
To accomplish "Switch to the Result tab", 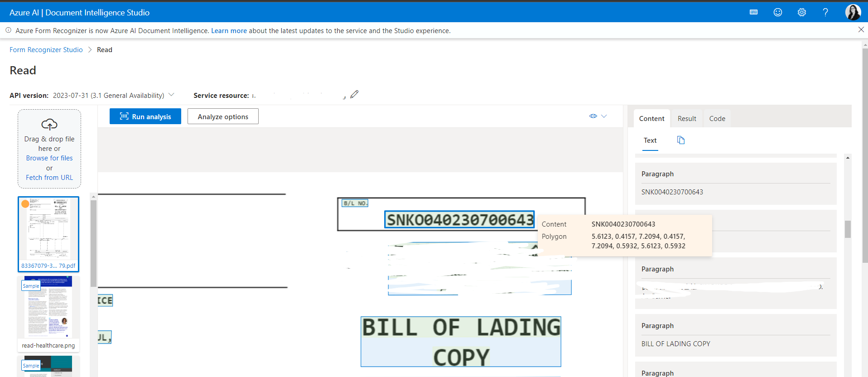I will coord(687,118).
